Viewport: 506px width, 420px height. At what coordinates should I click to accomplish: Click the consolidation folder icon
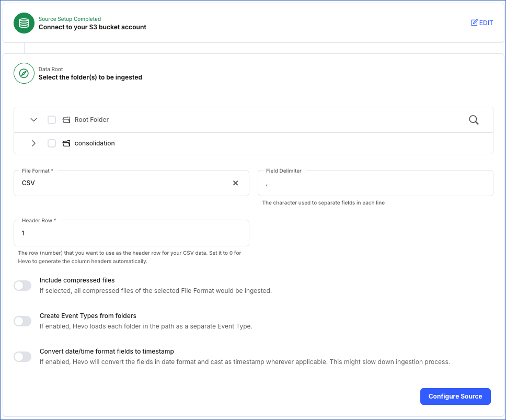click(x=66, y=143)
